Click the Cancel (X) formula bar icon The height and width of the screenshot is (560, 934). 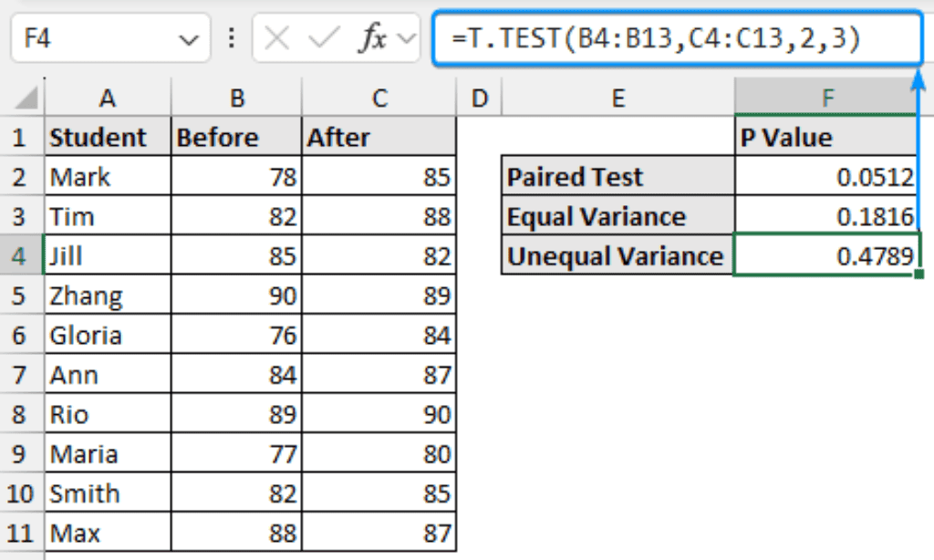tap(277, 39)
